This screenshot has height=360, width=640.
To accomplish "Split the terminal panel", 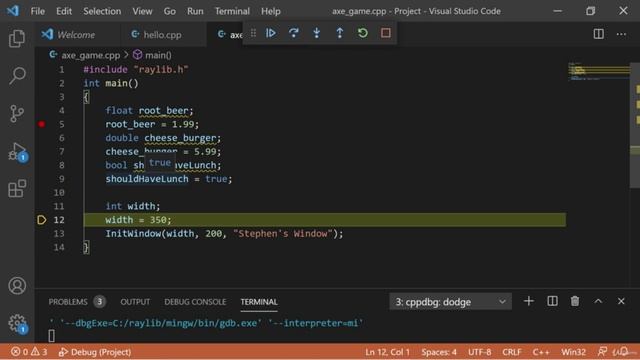I will 552,301.
